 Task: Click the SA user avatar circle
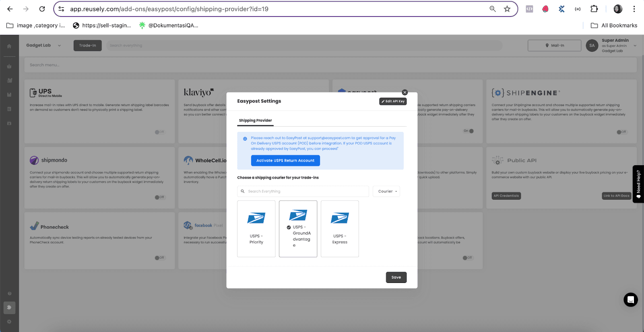pos(592,45)
